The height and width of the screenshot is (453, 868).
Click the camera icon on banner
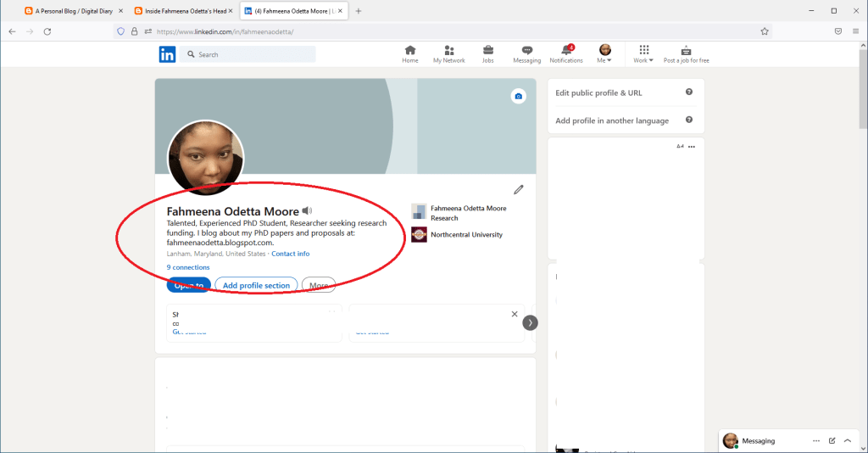518,97
